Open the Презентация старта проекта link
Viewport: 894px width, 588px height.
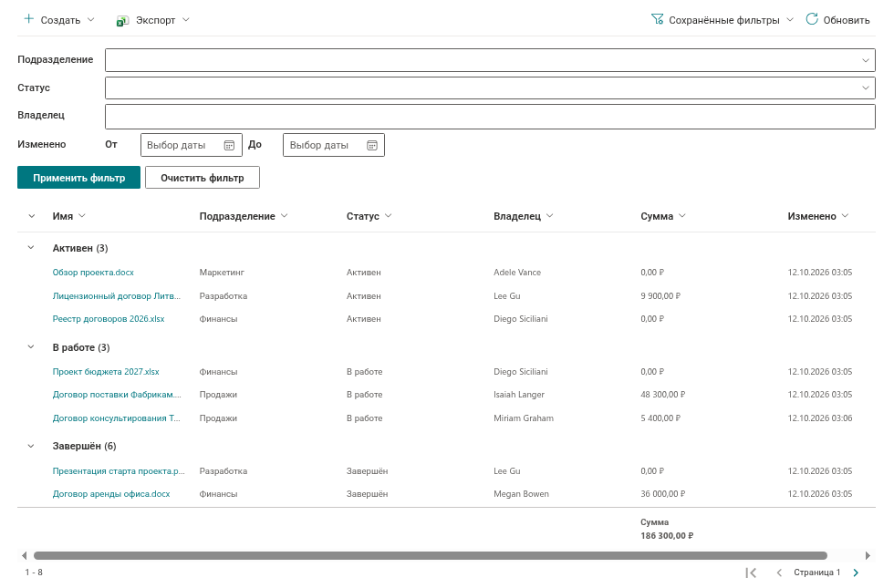coord(119,471)
